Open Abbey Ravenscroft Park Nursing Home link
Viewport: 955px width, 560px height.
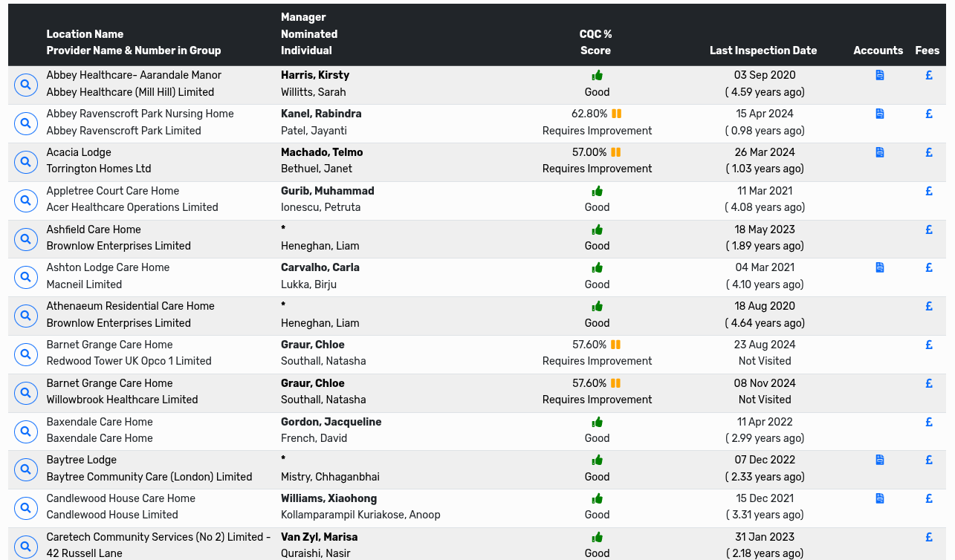tap(140, 114)
